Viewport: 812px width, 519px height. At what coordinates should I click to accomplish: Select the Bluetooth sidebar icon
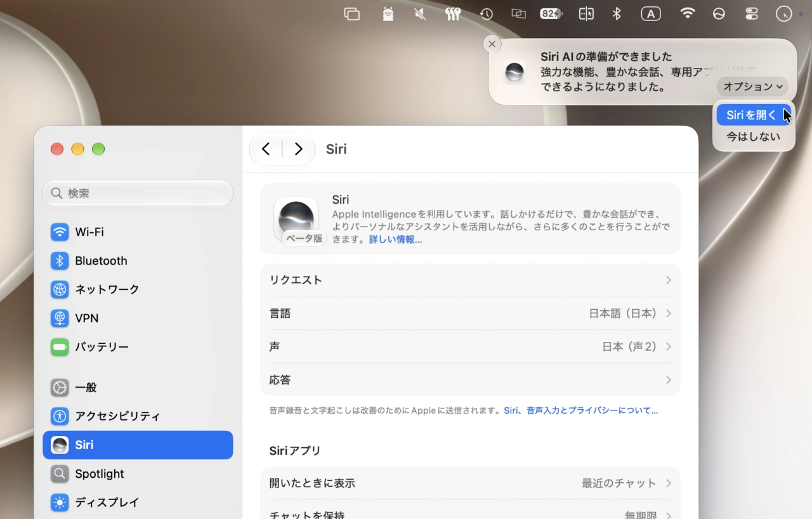point(60,261)
